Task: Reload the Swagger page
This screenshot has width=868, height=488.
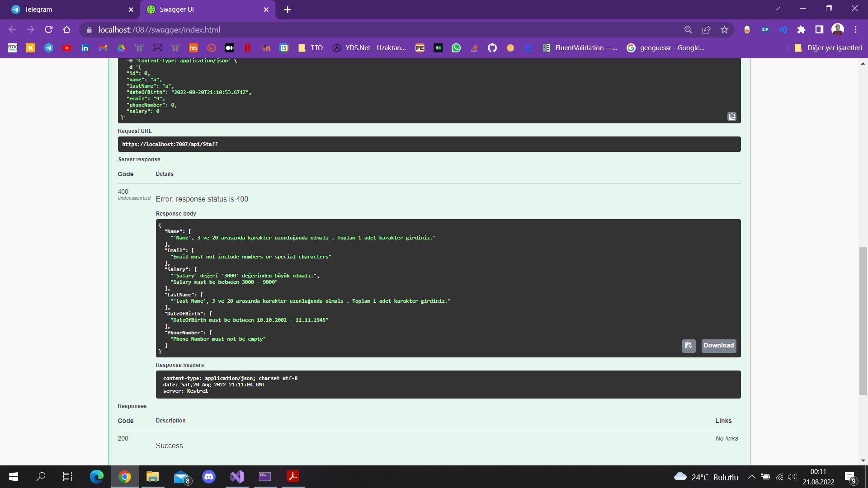Action: point(49,29)
